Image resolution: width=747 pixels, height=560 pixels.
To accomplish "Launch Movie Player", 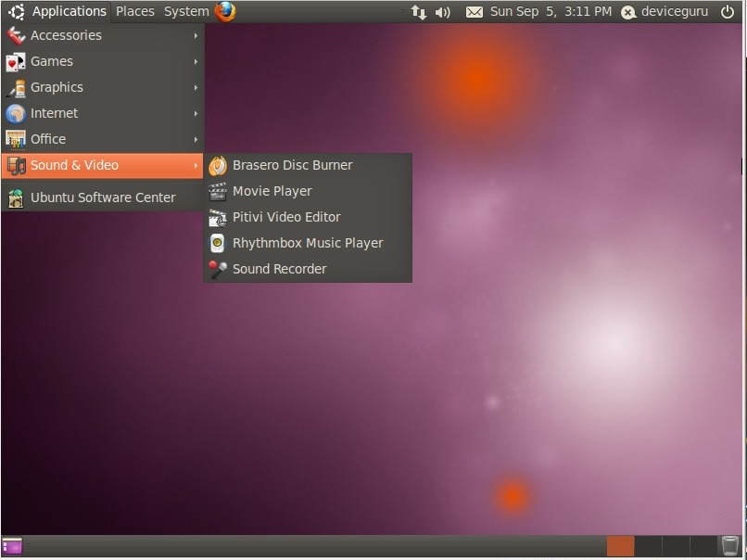I will coord(308,191).
